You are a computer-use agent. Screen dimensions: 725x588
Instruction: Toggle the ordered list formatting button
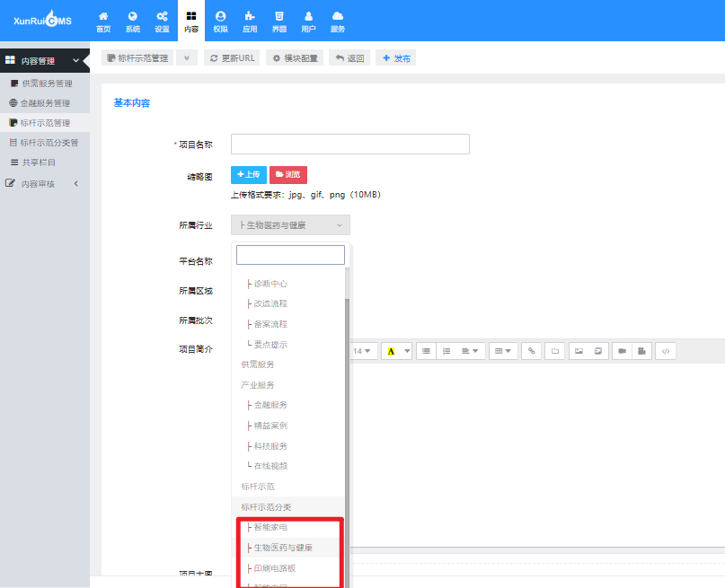coord(446,351)
